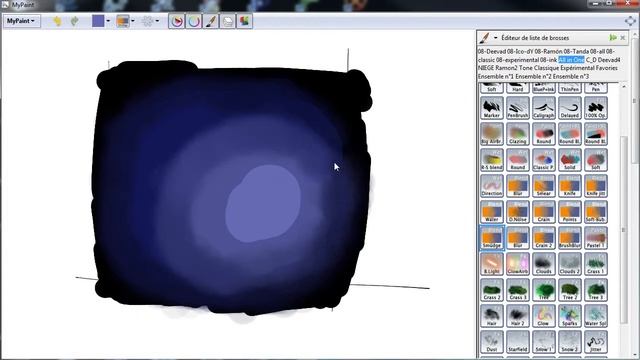Select the Jitter brush
Image resolution: width=640 pixels, height=360 pixels.
(x=596, y=342)
